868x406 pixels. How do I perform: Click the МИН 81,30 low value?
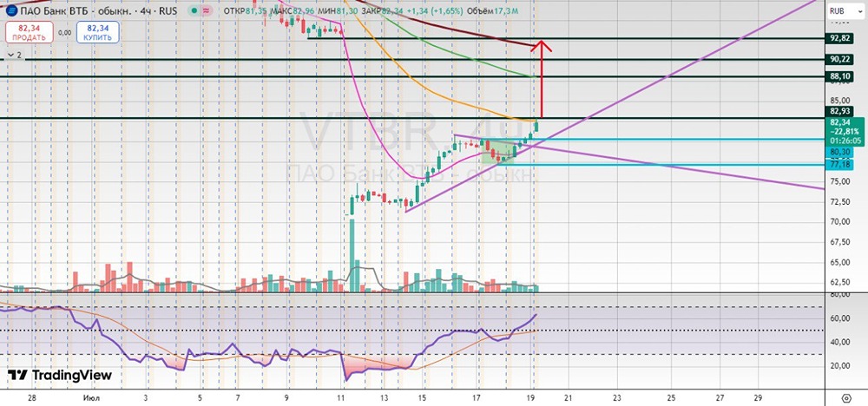tap(337, 10)
